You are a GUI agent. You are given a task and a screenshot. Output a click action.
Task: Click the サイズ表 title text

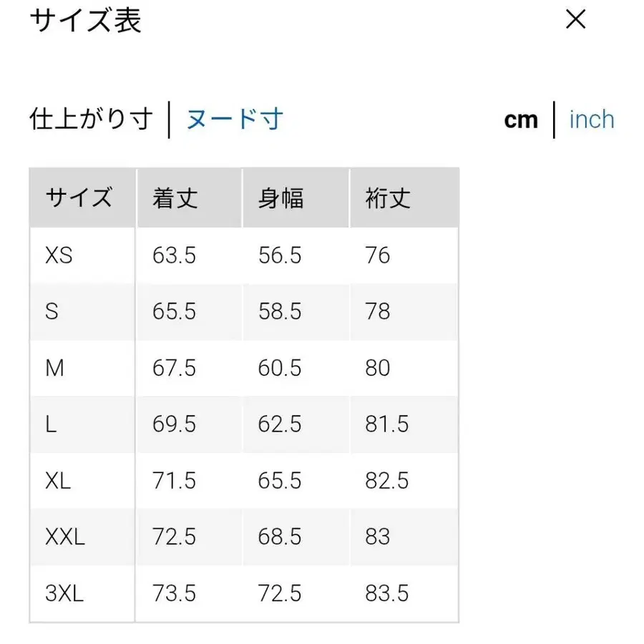(84, 21)
